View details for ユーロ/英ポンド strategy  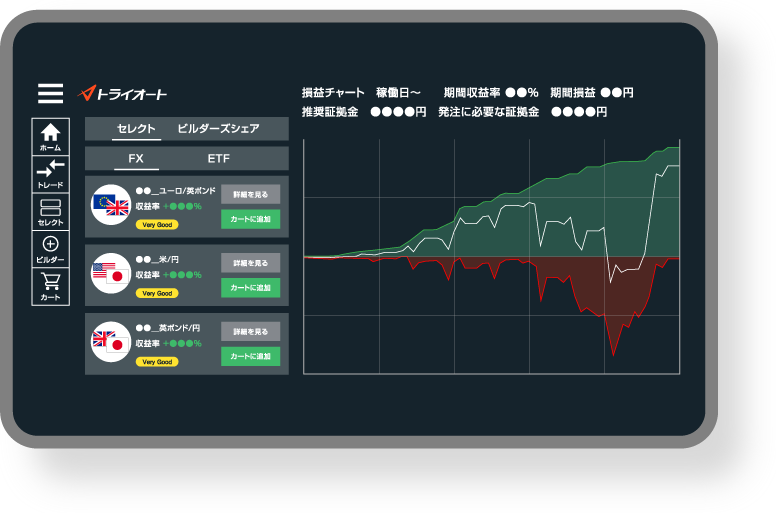pos(250,194)
